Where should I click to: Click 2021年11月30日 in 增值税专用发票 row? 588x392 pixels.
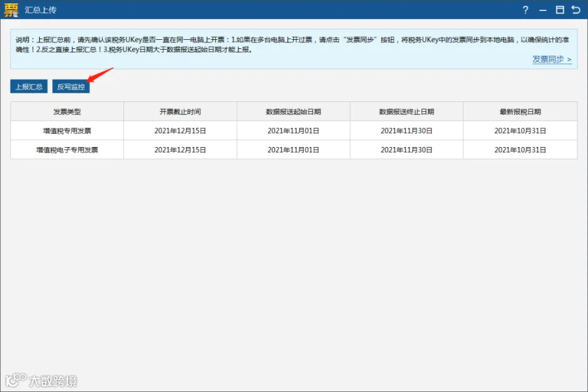pyautogui.click(x=406, y=131)
